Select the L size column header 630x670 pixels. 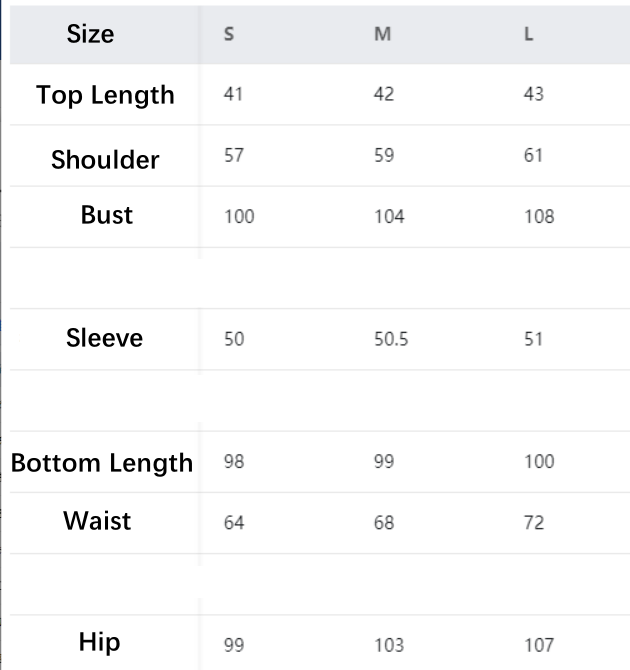[x=529, y=34]
